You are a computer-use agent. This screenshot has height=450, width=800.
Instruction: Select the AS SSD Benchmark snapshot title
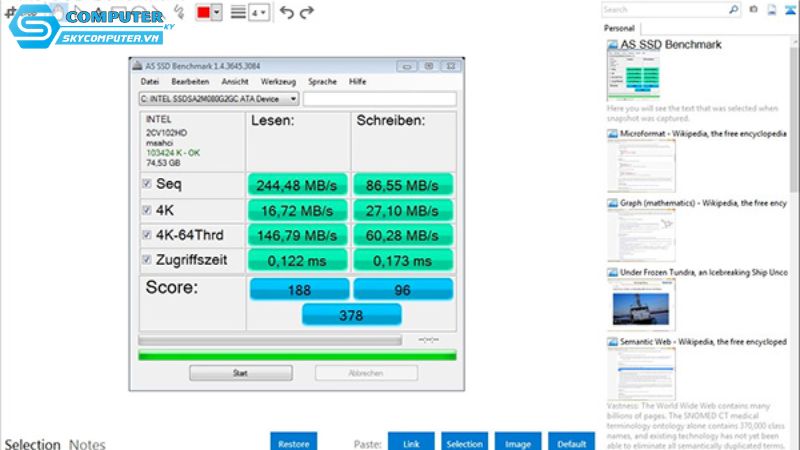pos(670,44)
